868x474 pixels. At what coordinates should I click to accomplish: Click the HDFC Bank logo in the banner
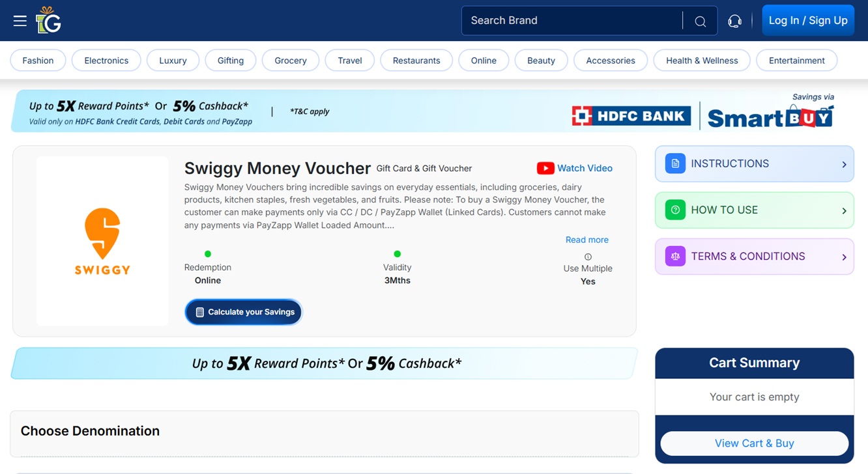tap(631, 116)
